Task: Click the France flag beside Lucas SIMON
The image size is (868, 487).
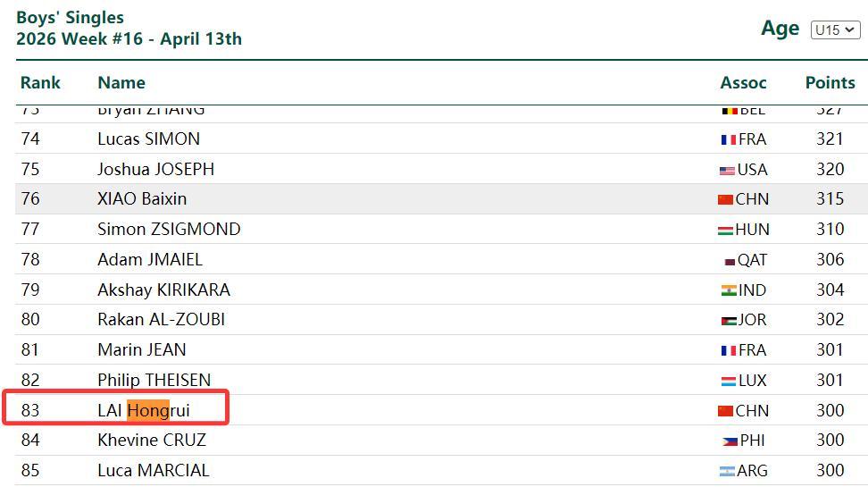Action: 728,139
